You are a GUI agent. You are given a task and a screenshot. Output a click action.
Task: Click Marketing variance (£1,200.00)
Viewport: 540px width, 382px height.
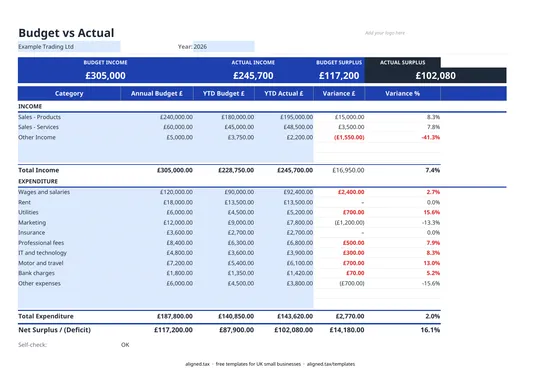point(349,223)
